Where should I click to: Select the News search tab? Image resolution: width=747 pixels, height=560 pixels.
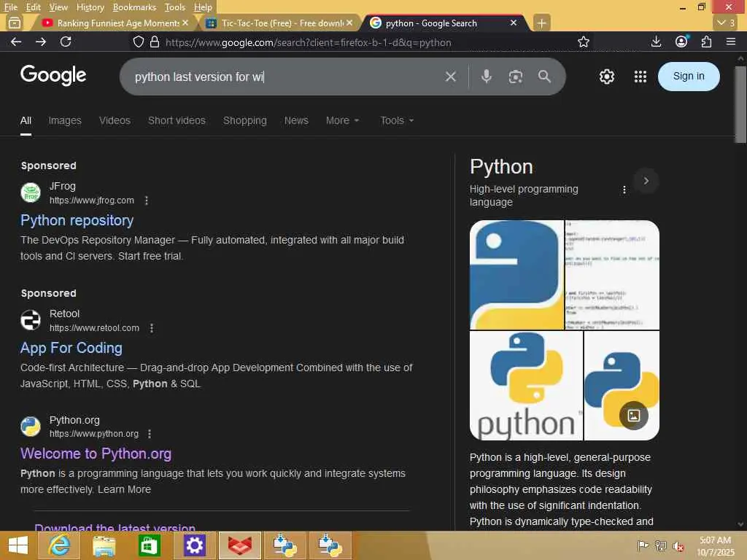(x=296, y=120)
